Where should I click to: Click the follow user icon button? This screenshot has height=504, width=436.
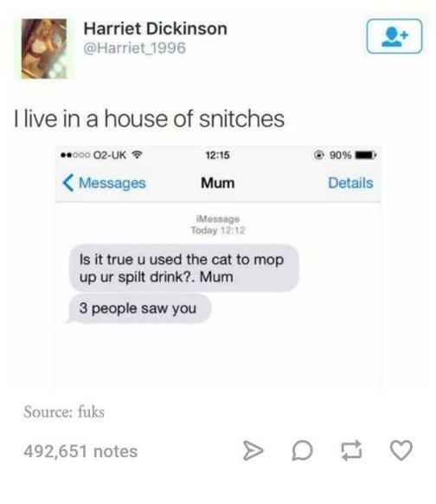[x=394, y=36]
